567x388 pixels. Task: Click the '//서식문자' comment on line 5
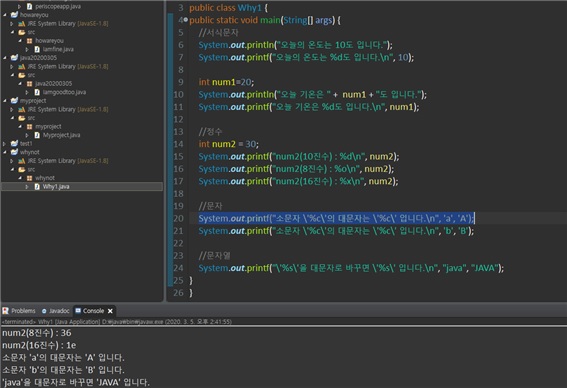click(218, 33)
